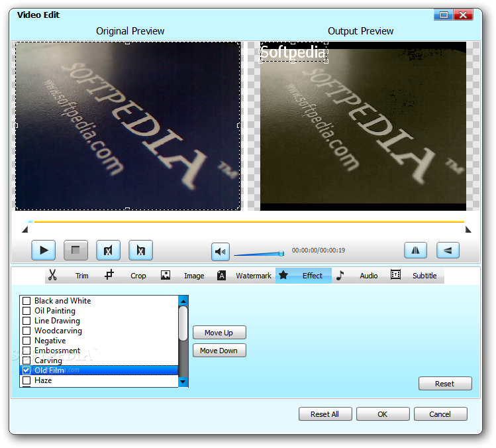Enable the Black and White effect
This screenshot has width=496, height=448.
click(26, 301)
